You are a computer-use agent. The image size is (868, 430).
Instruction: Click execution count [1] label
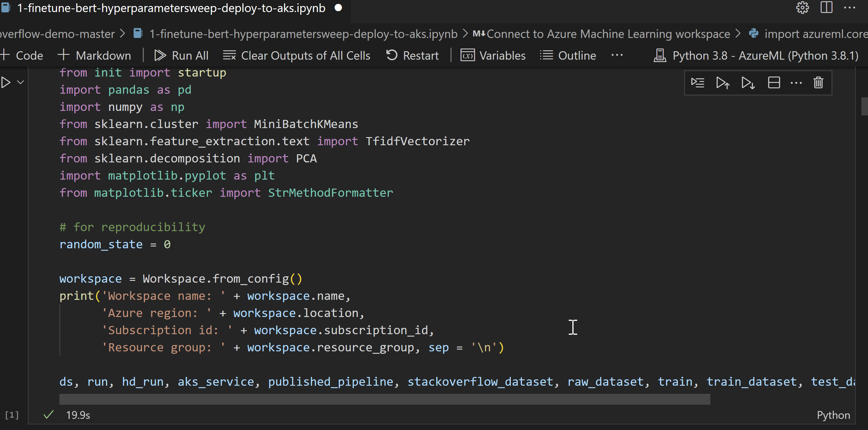12,415
